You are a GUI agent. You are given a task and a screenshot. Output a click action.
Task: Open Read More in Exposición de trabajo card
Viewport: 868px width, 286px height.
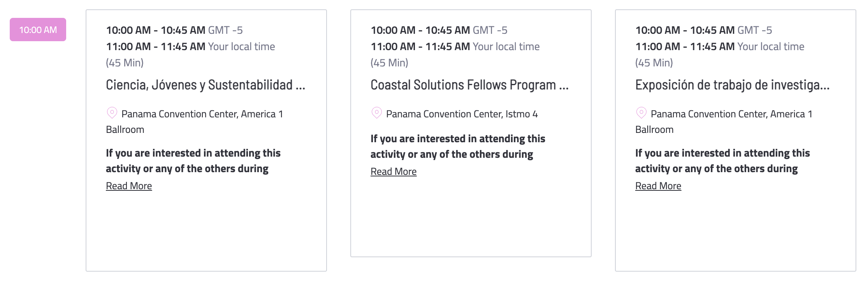pyautogui.click(x=658, y=186)
